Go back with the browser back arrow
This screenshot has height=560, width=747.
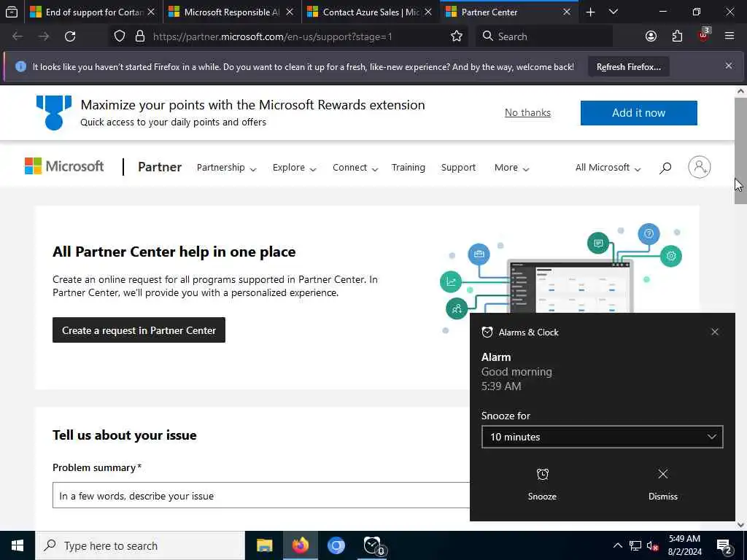[x=18, y=36]
